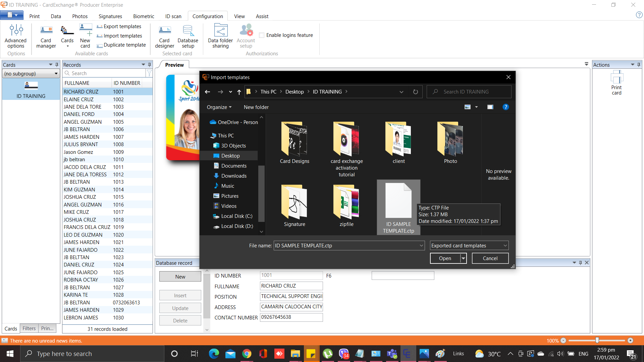Image resolution: width=644 pixels, height=362 pixels.
Task: Open the recent locations dropdown arrow
Action: [x=230, y=92]
